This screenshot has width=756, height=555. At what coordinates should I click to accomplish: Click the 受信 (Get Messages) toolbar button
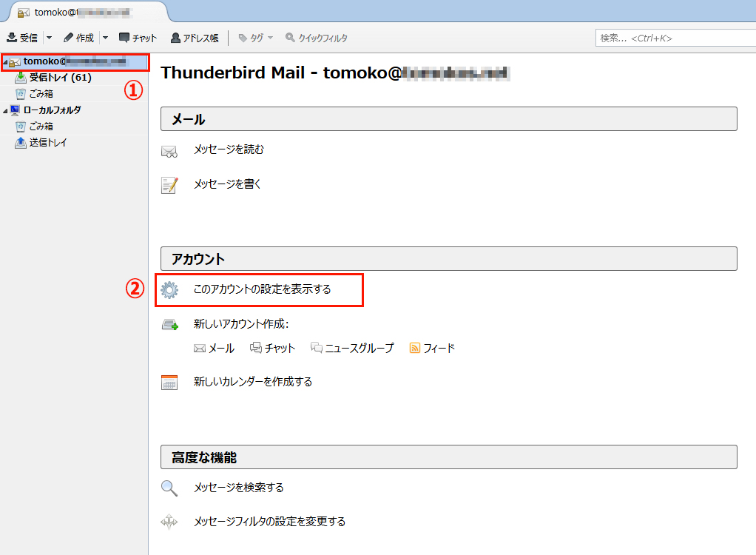pyautogui.click(x=22, y=38)
